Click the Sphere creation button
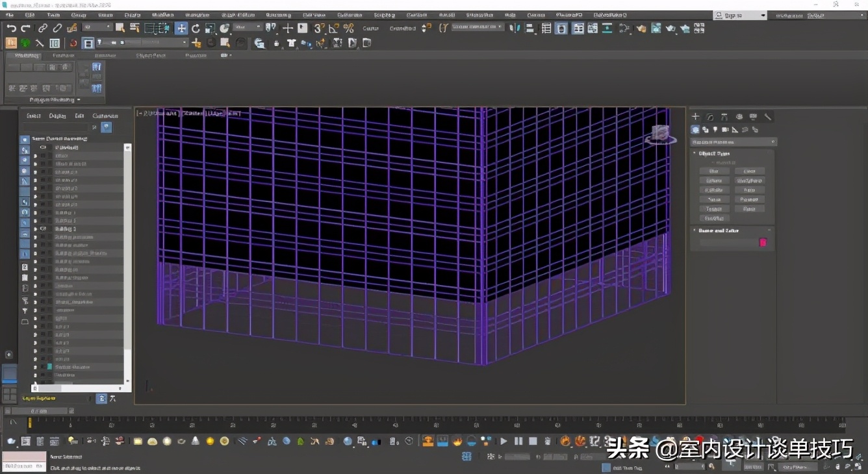This screenshot has width=868, height=474. (714, 180)
